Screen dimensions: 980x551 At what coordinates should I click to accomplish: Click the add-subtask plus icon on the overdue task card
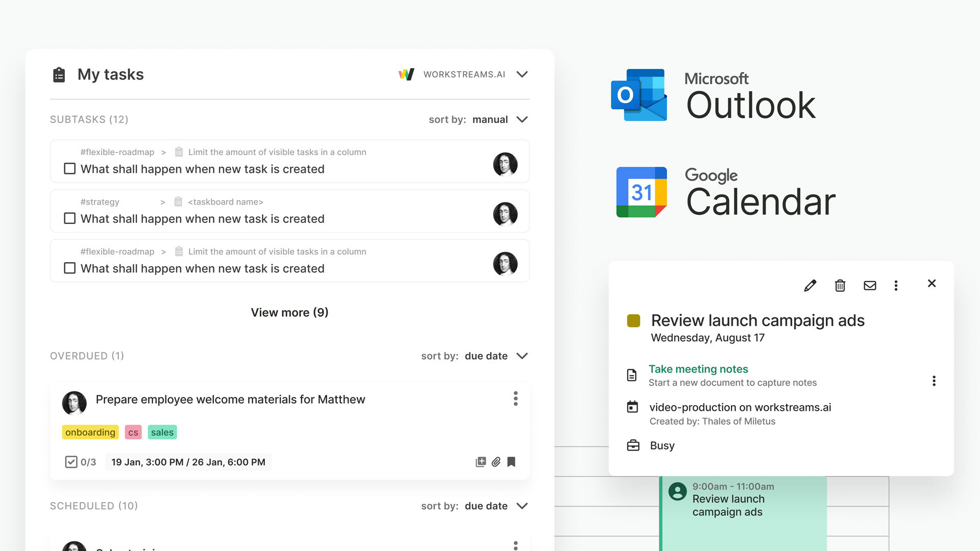[x=480, y=462]
